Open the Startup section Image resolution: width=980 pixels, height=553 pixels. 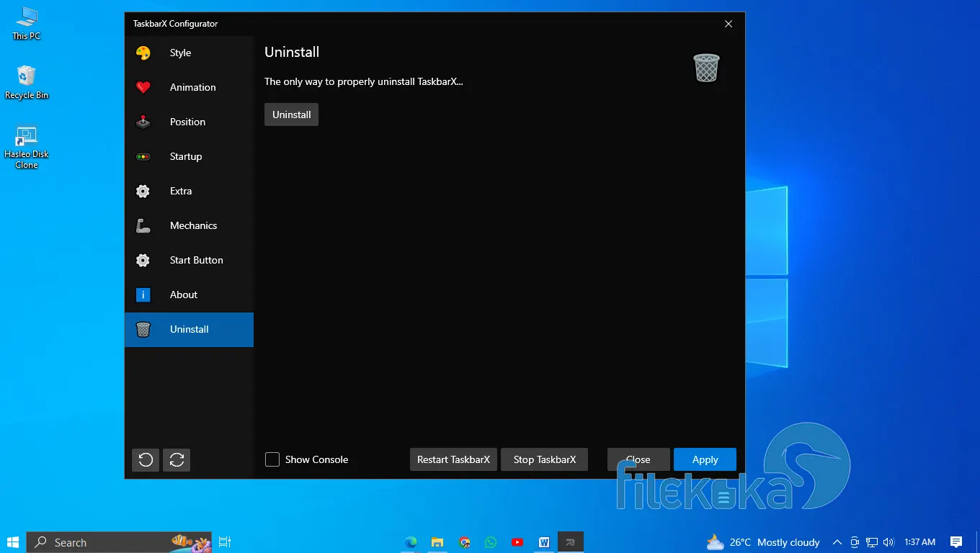click(189, 156)
